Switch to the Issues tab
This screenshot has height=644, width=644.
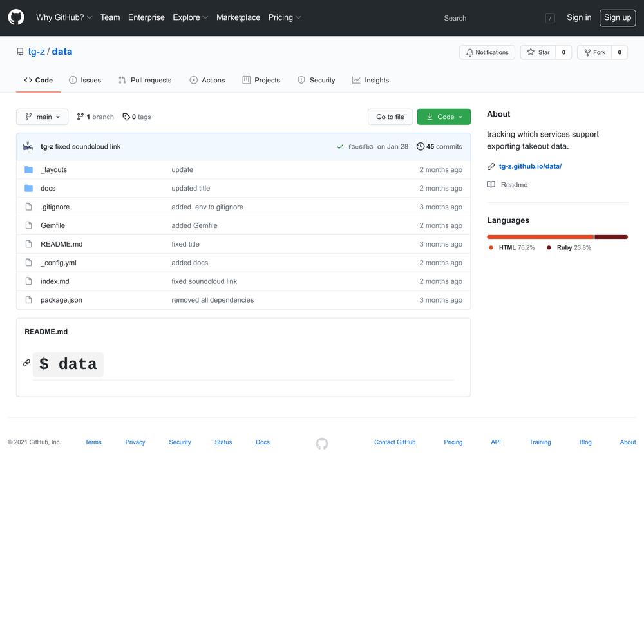coord(85,80)
